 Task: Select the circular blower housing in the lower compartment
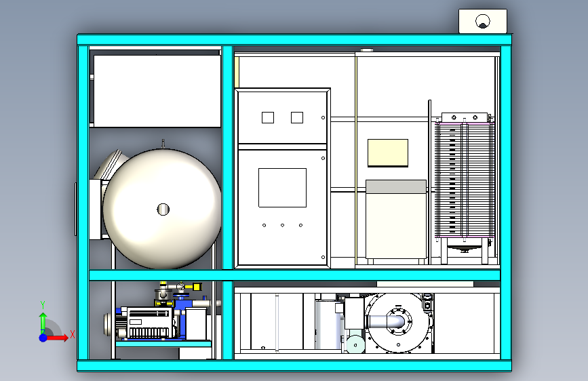pos(399,323)
